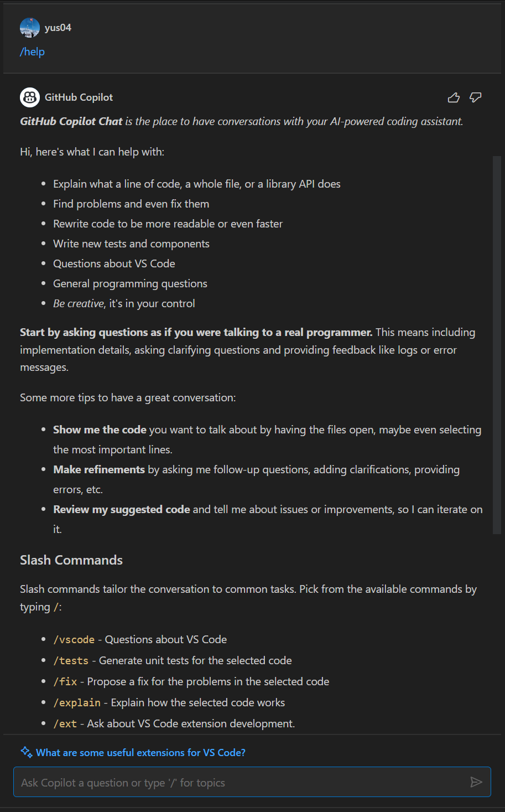Viewport: 505px width, 812px height.
Task: Select the /vscode slash command
Action: (x=74, y=639)
